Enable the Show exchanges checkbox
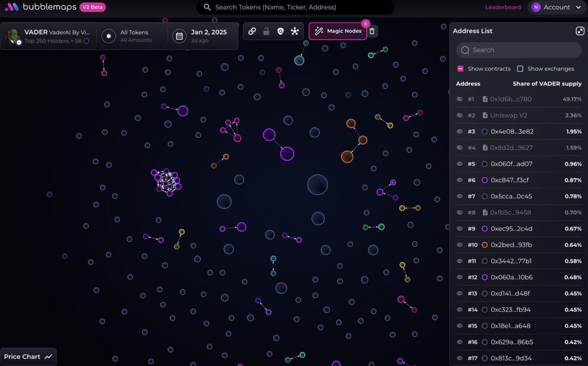The width and height of the screenshot is (588, 366). pyautogui.click(x=520, y=69)
